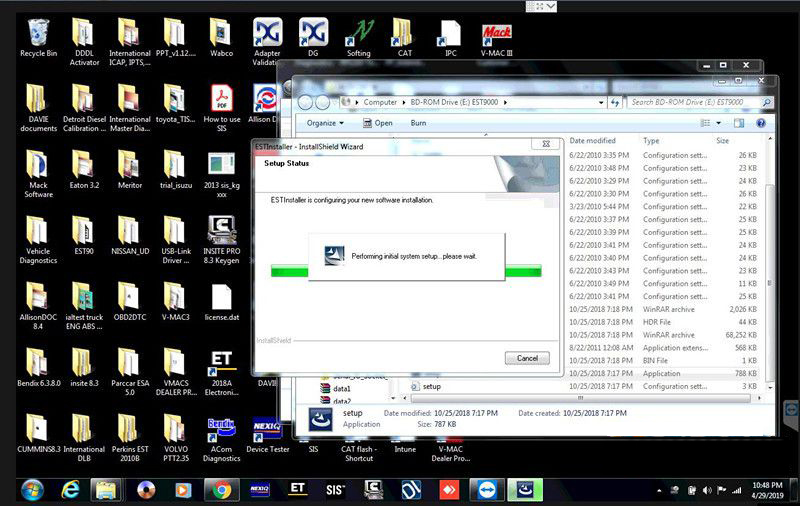The height and width of the screenshot is (506, 800).
Task: Select the data1 archive file
Action: pos(336,388)
